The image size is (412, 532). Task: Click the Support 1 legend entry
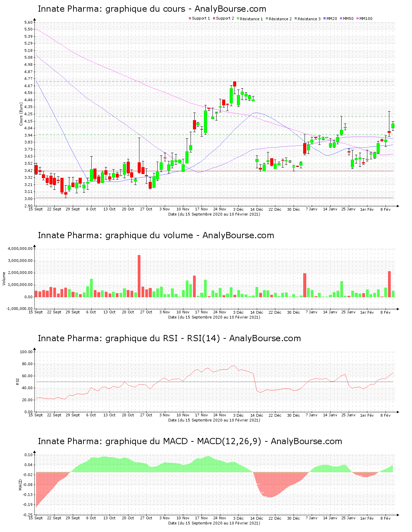(199, 19)
